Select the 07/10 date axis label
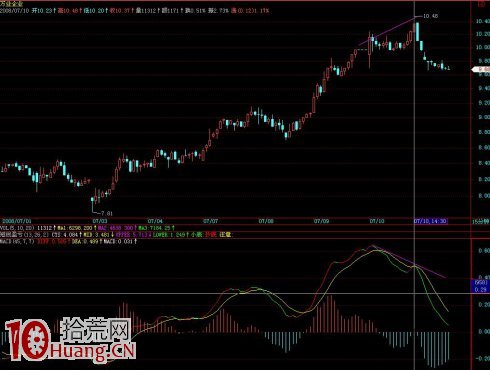 (377, 221)
